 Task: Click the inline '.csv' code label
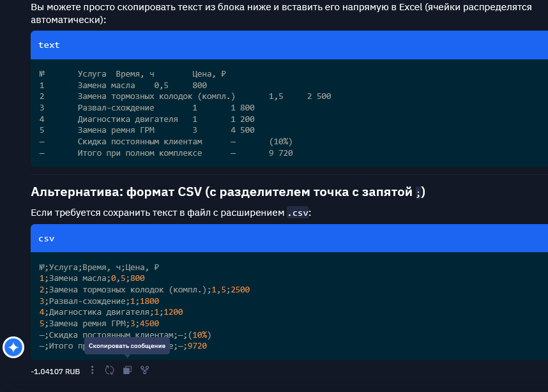298,213
